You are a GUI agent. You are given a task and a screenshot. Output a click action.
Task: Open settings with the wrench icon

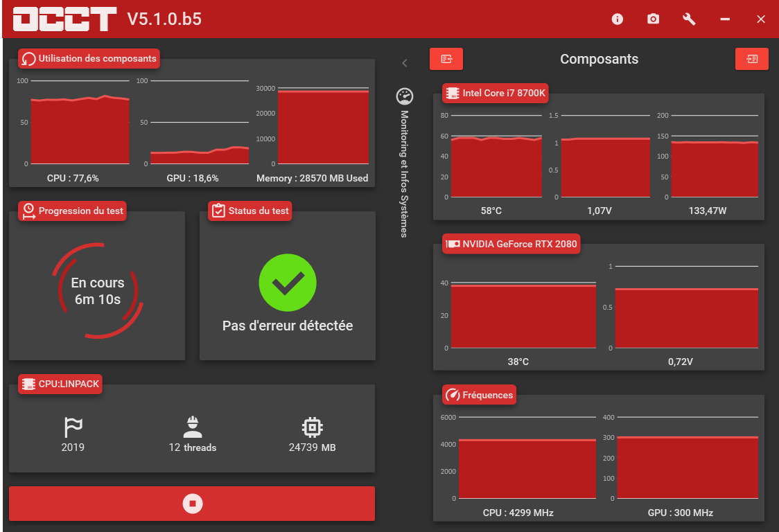pos(689,19)
